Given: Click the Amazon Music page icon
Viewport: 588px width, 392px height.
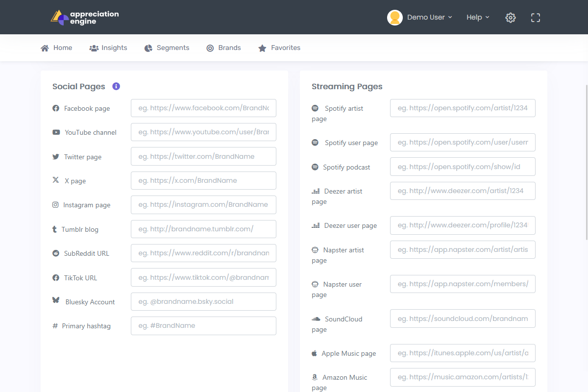Looking at the screenshot, I should coord(315,377).
